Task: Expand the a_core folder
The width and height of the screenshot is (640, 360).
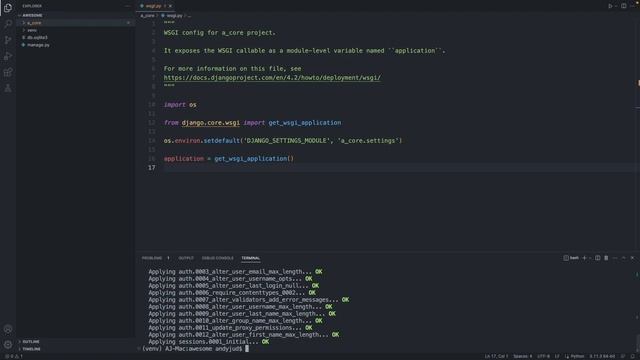Action: pos(76,23)
